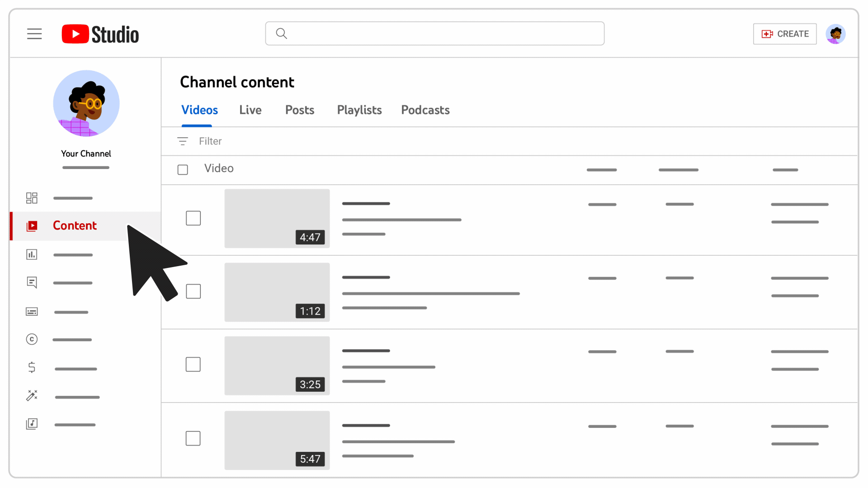Switch to the Posts tab
This screenshot has height=488, width=868.
300,110
